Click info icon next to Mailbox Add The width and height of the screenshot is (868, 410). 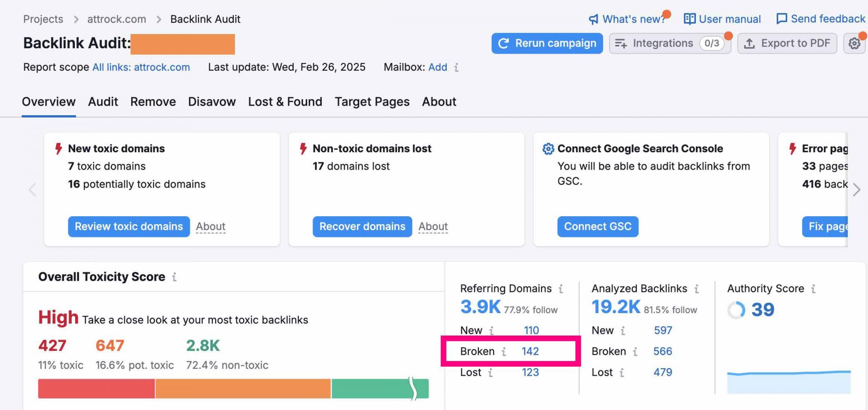[x=456, y=67]
